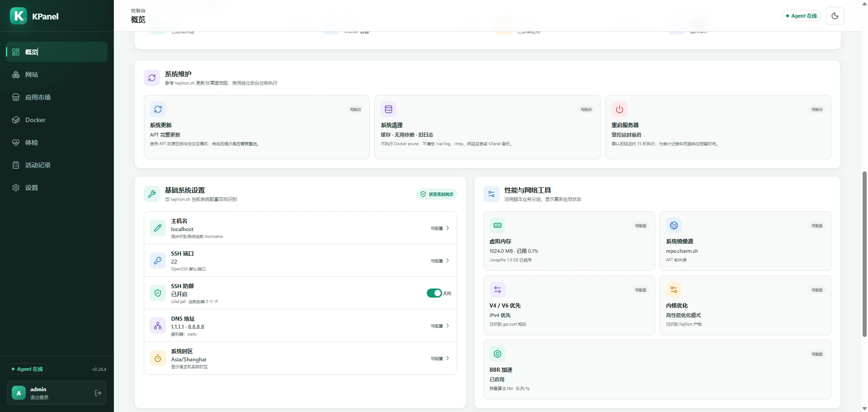
Task: Click the 系统清理 database icon
Action: (x=388, y=109)
